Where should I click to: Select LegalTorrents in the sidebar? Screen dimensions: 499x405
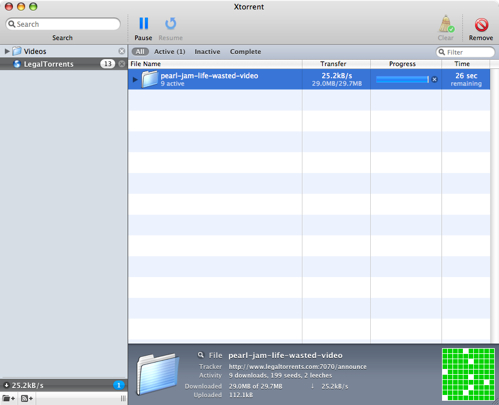point(63,64)
